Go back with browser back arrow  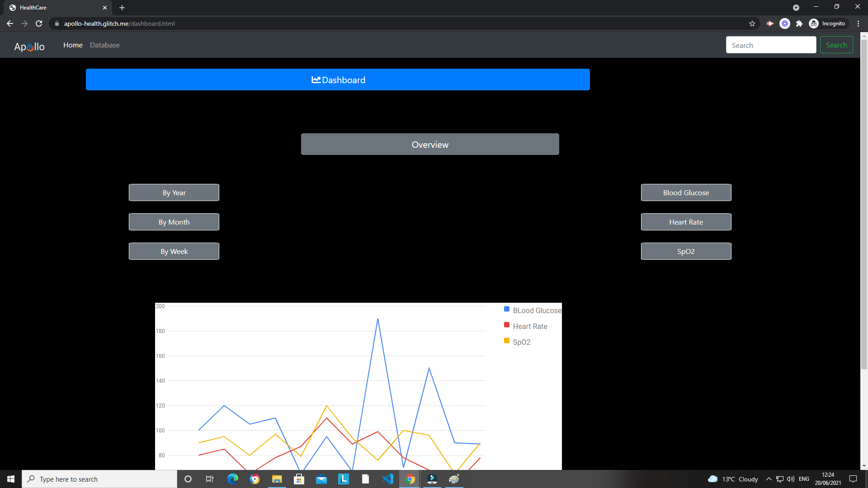pos(10,23)
